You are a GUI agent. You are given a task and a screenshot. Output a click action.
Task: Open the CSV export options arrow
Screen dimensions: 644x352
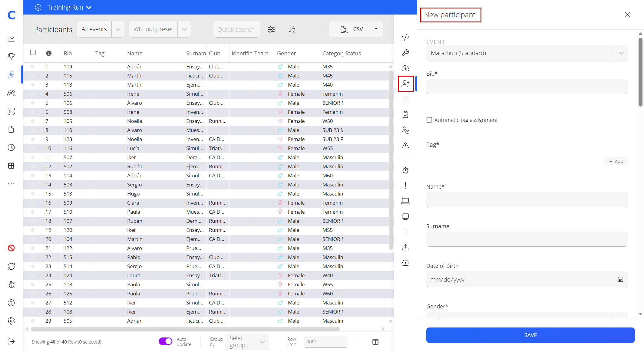point(376,29)
